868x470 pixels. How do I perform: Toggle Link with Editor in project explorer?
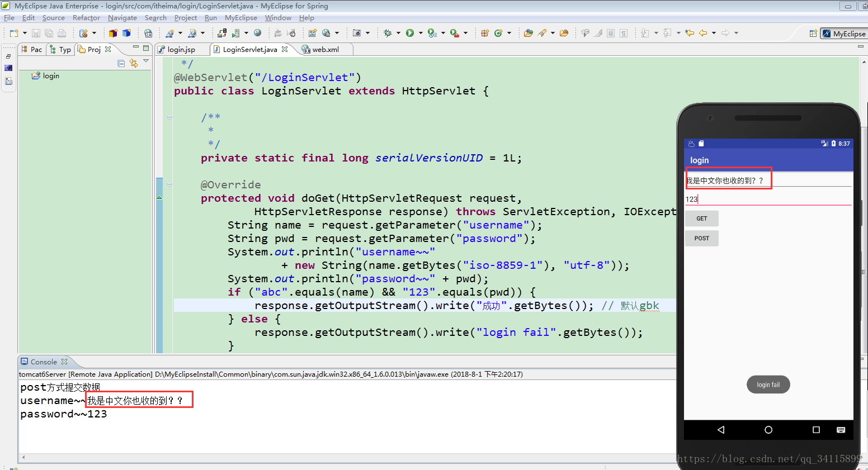[134, 63]
